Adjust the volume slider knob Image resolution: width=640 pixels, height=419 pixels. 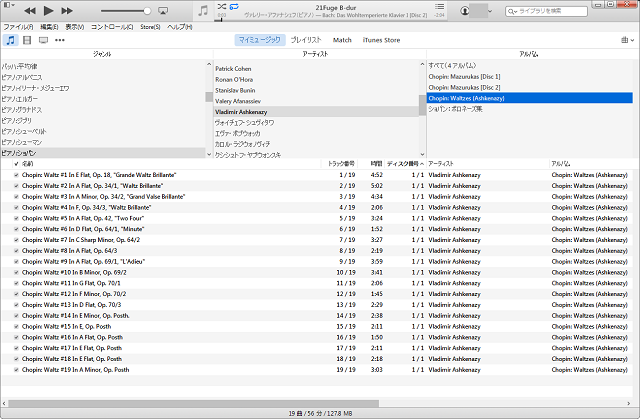(147, 11)
